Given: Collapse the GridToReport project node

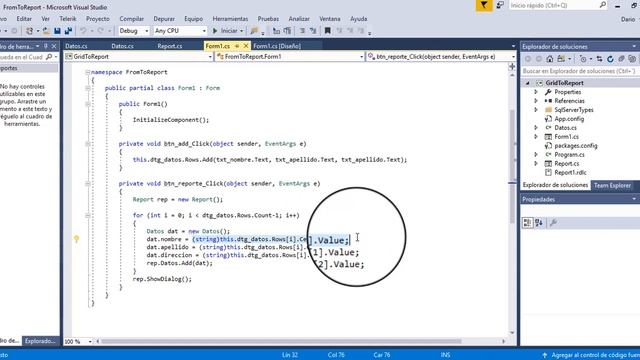Looking at the screenshot, I should tap(527, 83).
